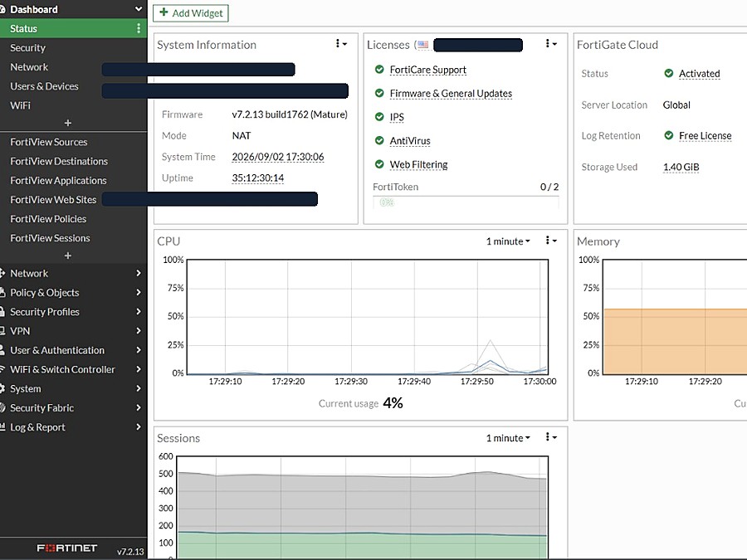Change the Sessions widget 1 minute timeframe dropdown

pos(508,438)
